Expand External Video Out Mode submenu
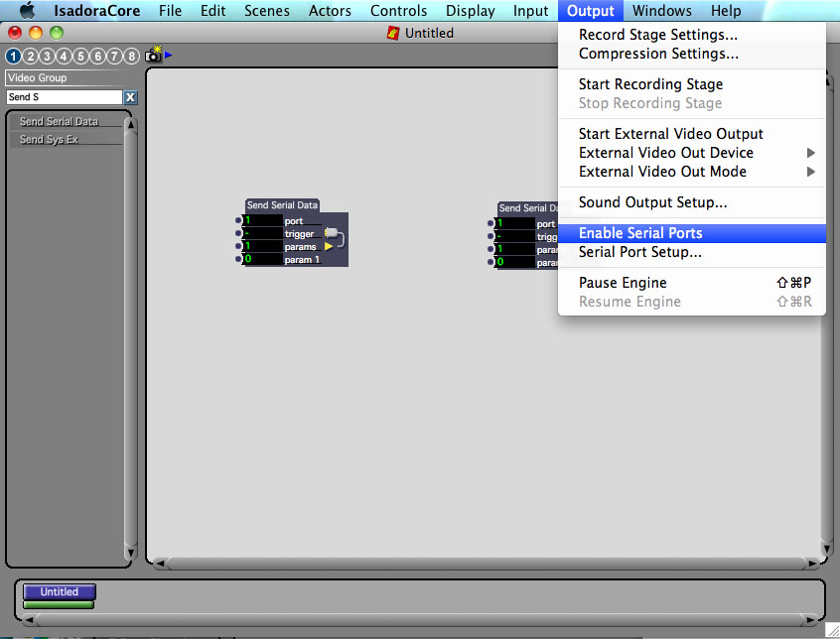 coord(810,172)
